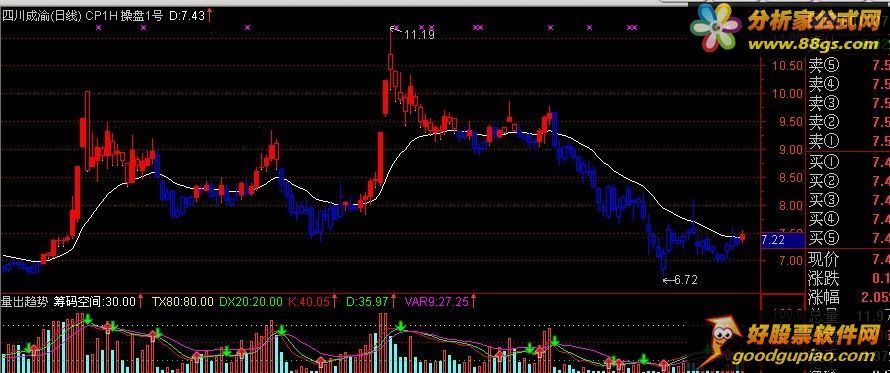Click the red arrow beside K:40.05
Viewport: 890px width, 373px height.
[x=334, y=301]
